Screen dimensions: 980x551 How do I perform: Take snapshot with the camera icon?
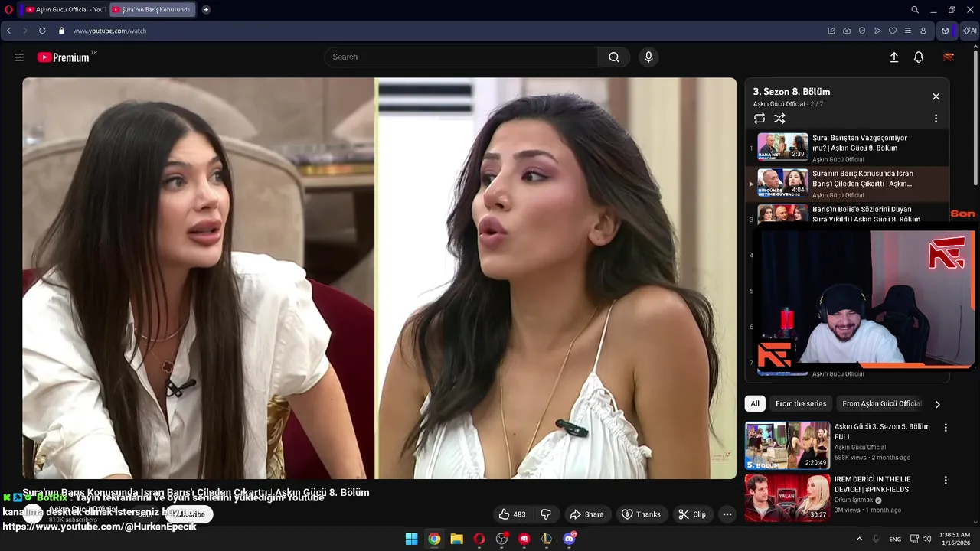pos(847,31)
